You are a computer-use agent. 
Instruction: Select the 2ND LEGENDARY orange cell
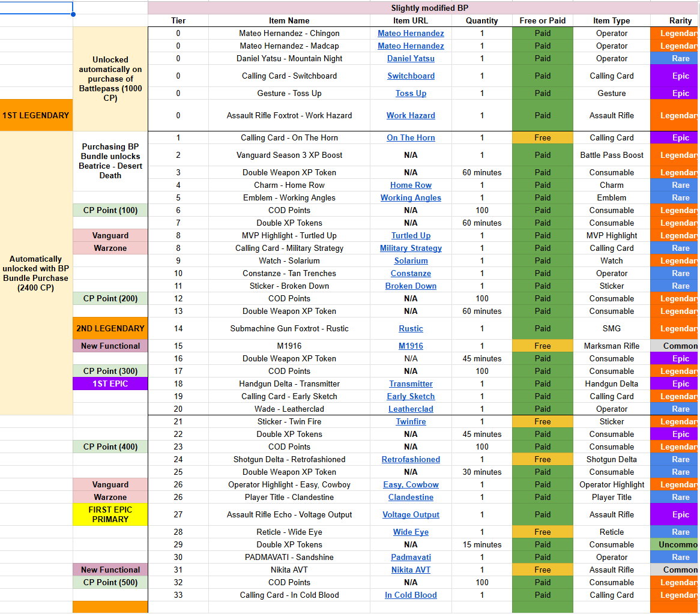click(x=110, y=328)
